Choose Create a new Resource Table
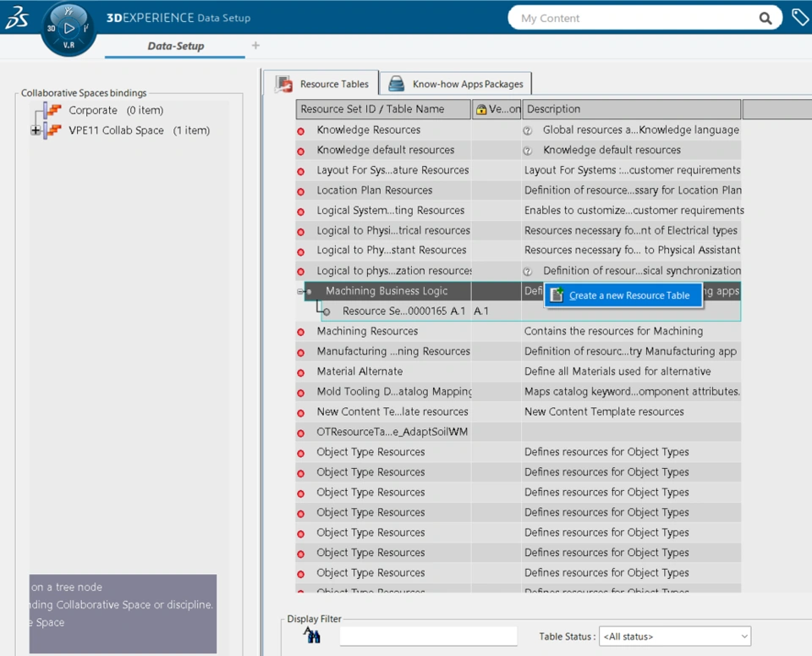Image resolution: width=812 pixels, height=656 pixels. tap(623, 295)
